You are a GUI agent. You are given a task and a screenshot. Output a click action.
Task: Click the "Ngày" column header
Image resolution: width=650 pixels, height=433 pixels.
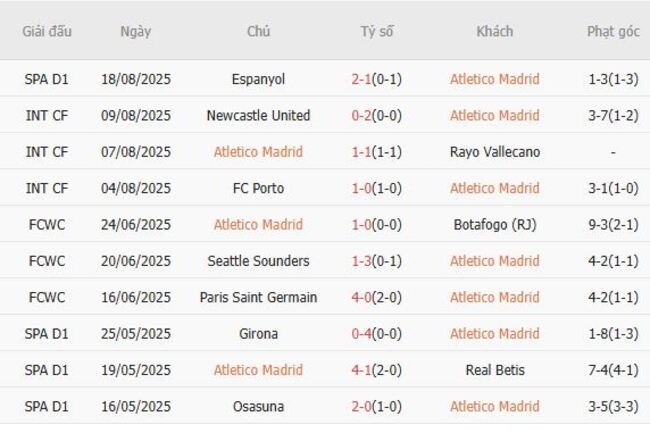click(x=136, y=31)
